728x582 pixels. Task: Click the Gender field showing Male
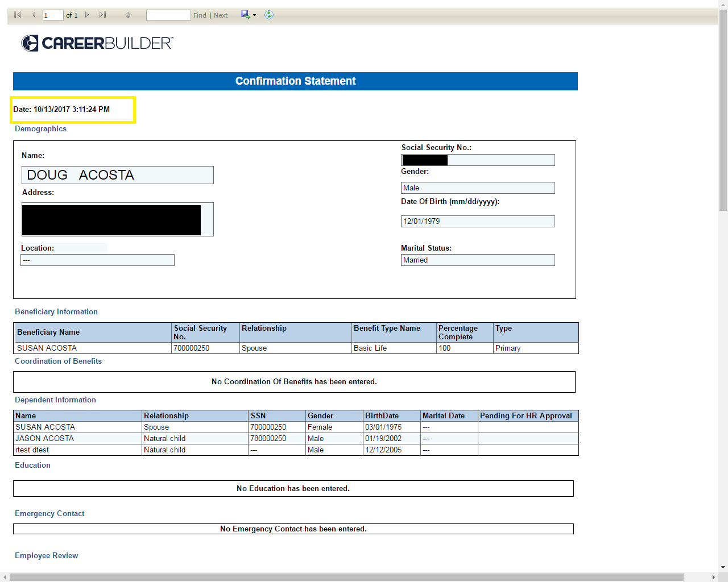[x=478, y=188]
